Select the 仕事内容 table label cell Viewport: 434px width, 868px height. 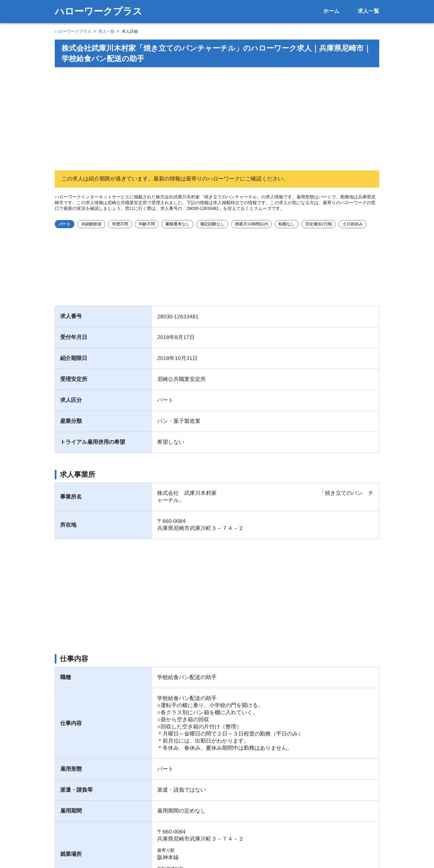tap(103, 723)
